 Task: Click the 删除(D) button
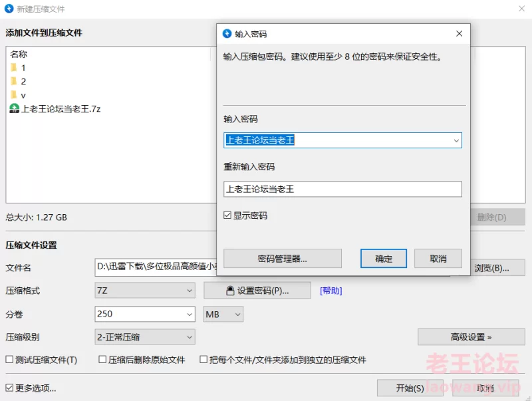click(497, 217)
